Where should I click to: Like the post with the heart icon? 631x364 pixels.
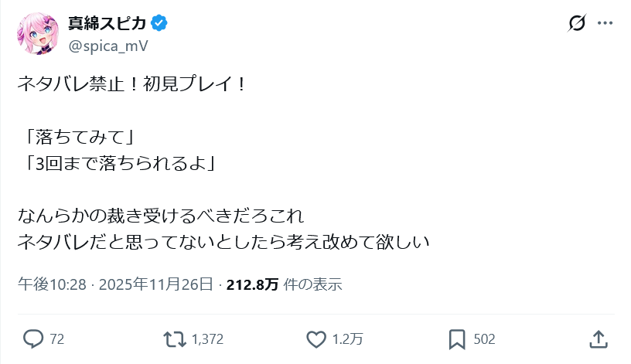(315, 338)
